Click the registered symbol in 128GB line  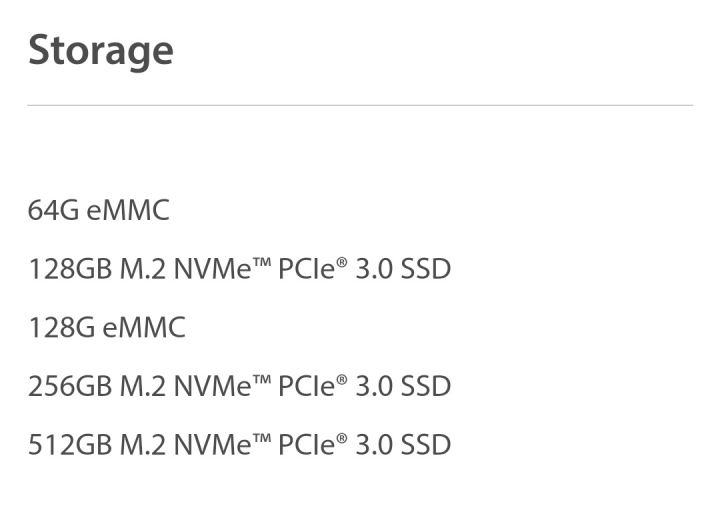click(342, 263)
